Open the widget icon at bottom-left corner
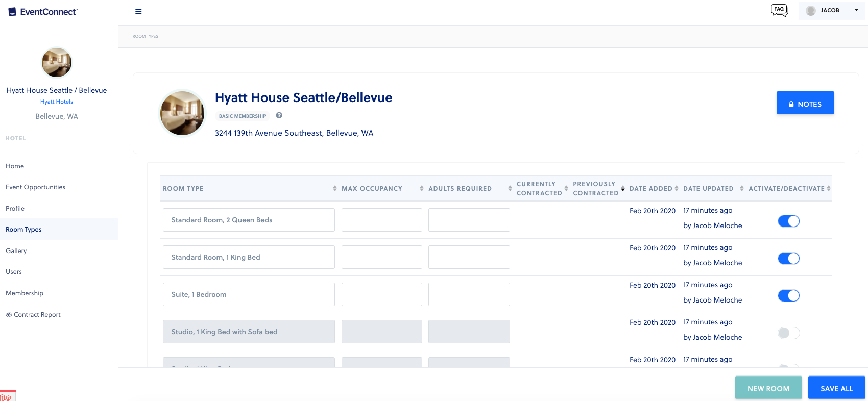868x401 pixels. coord(7,396)
